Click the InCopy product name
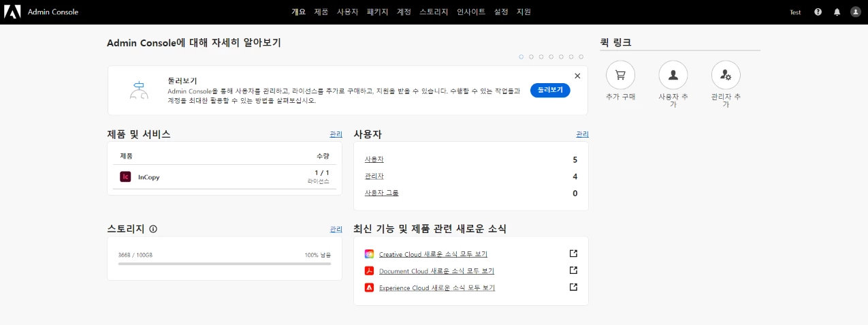The image size is (868, 325). 148,177
